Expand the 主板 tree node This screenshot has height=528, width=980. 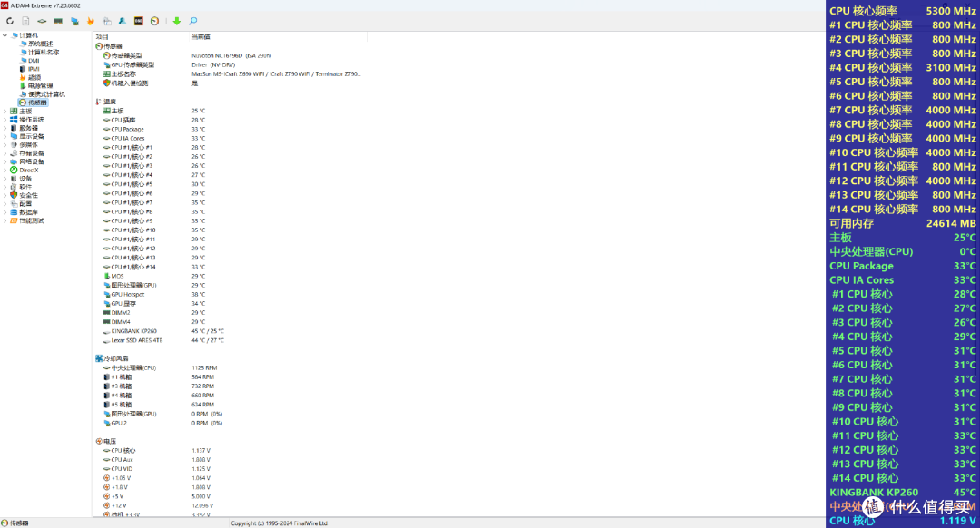click(5, 112)
